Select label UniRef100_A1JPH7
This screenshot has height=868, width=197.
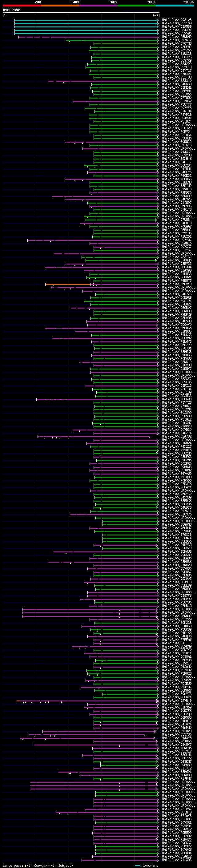(177, 778)
